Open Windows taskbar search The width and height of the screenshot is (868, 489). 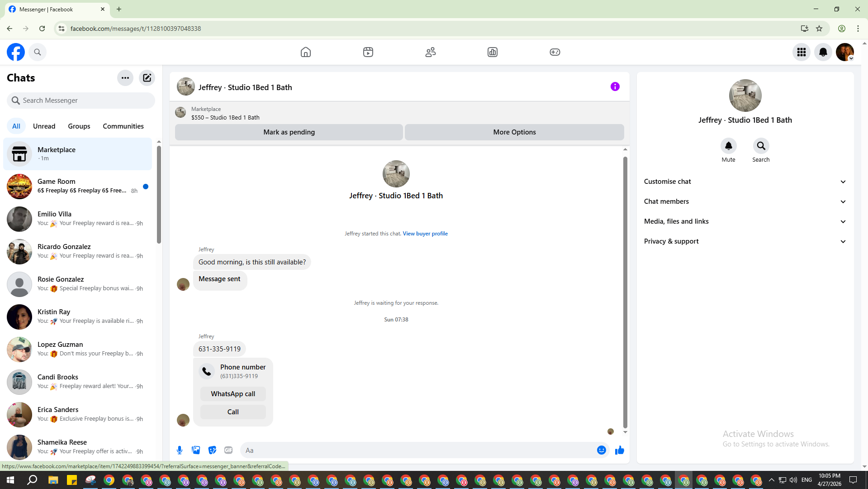tap(32, 480)
